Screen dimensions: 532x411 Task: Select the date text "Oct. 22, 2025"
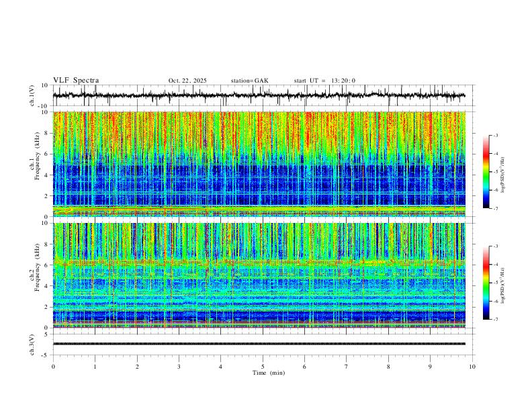point(187,81)
